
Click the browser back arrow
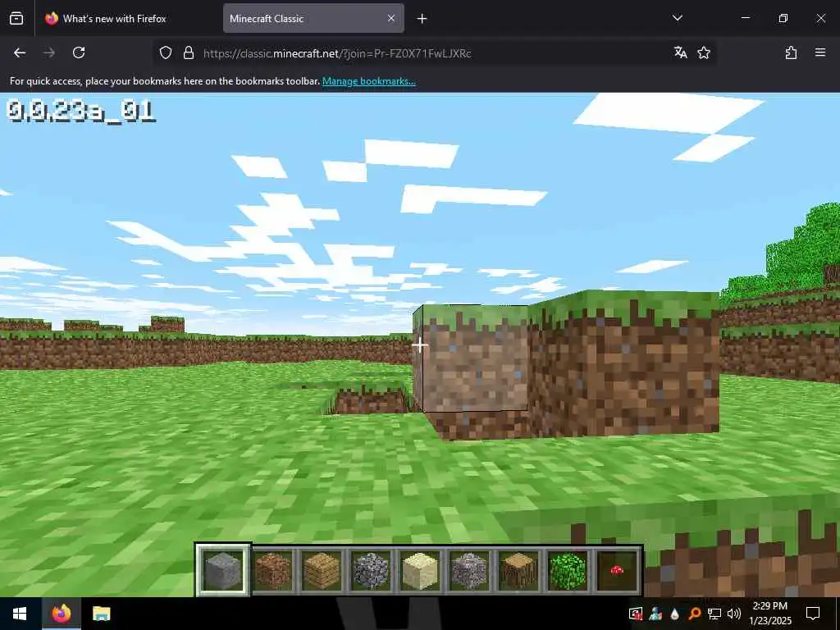20,52
